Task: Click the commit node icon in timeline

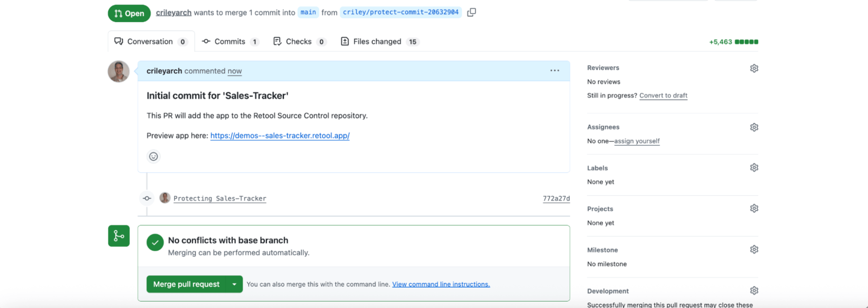Action: 147,198
